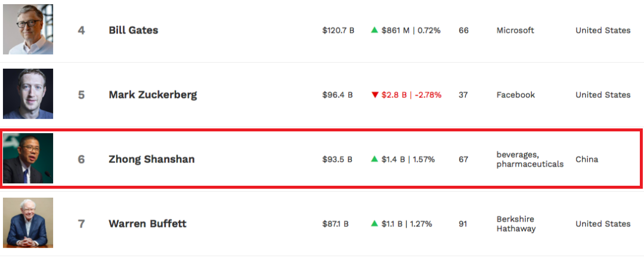644x258 pixels.
Task: Open the photo thumbnail in Zhong Shanshan row
Action: point(28,158)
